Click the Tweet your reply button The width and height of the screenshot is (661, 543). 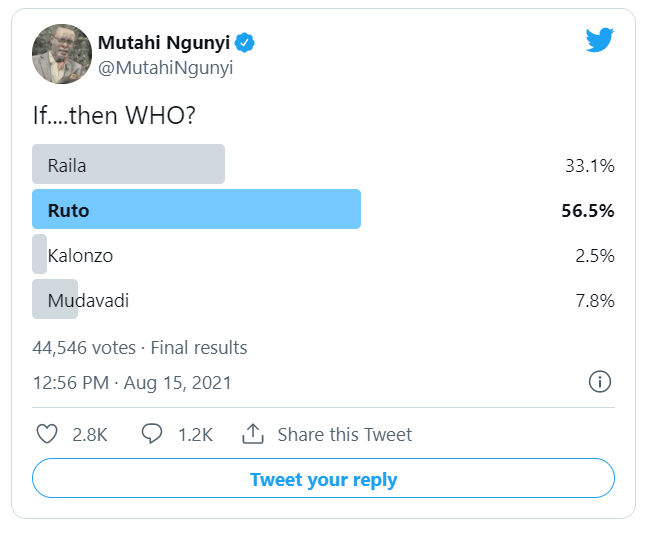coord(323,478)
